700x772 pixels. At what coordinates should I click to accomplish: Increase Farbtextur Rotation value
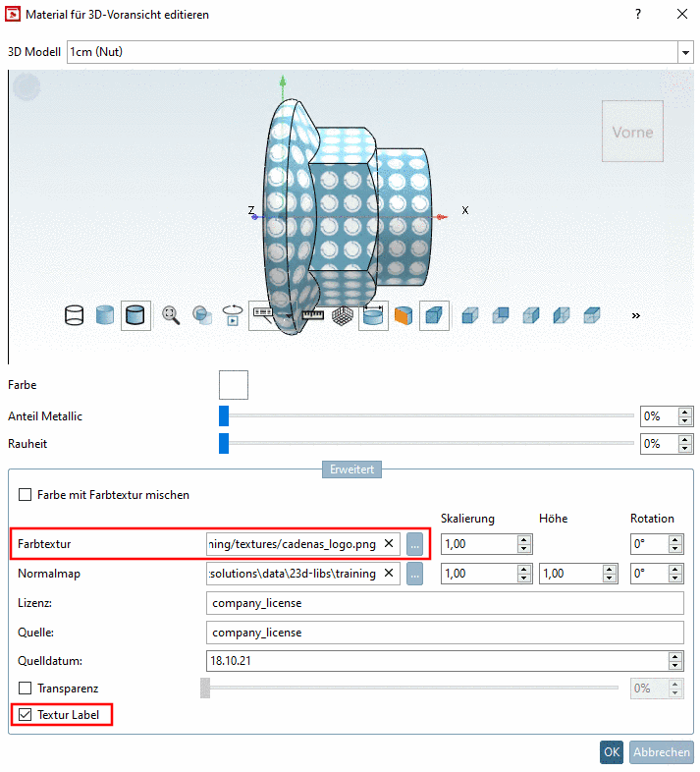tap(675, 539)
